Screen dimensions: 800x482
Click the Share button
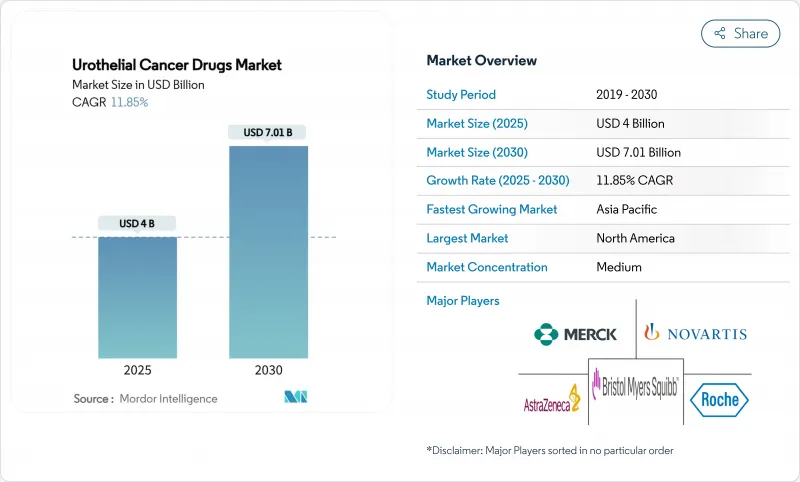point(740,33)
